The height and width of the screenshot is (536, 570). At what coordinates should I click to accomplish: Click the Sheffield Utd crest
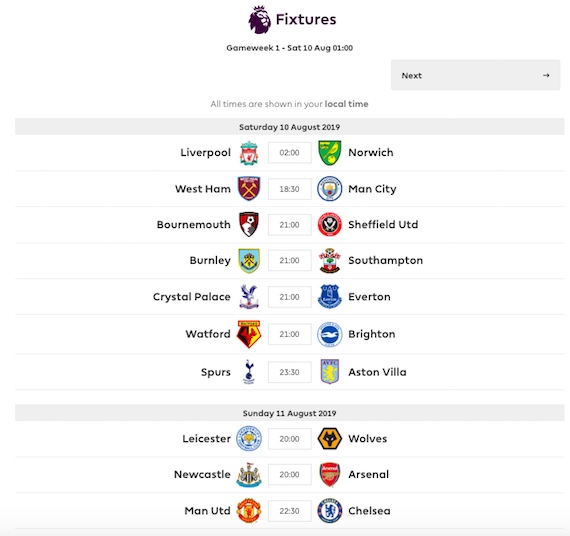[x=330, y=224]
